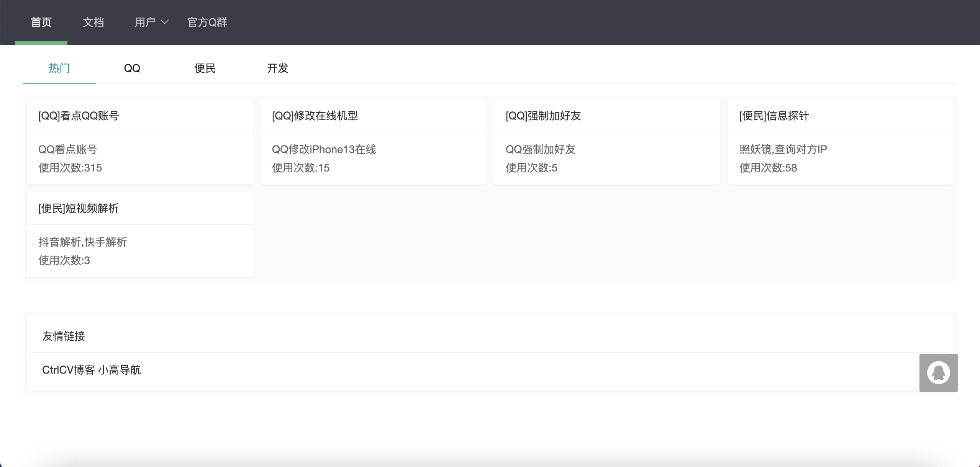
Task: Open the 官方Q群 page
Action: [x=207, y=22]
